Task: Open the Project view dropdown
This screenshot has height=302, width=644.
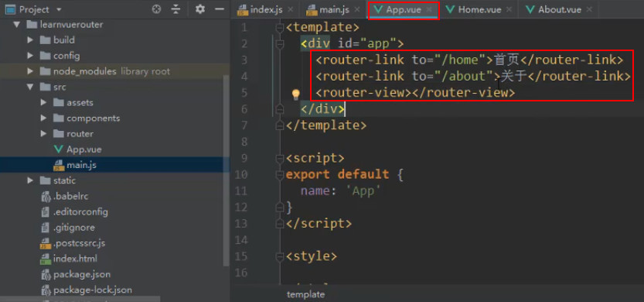Action: tap(58, 9)
